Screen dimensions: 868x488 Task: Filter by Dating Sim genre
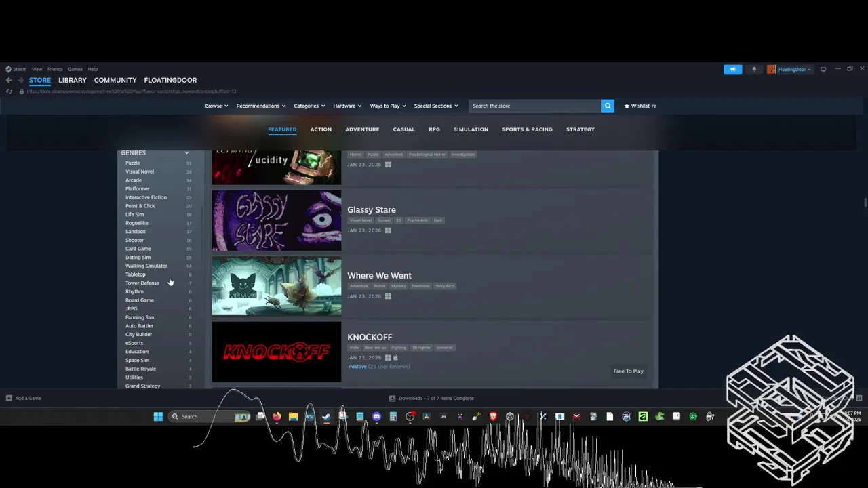point(138,257)
